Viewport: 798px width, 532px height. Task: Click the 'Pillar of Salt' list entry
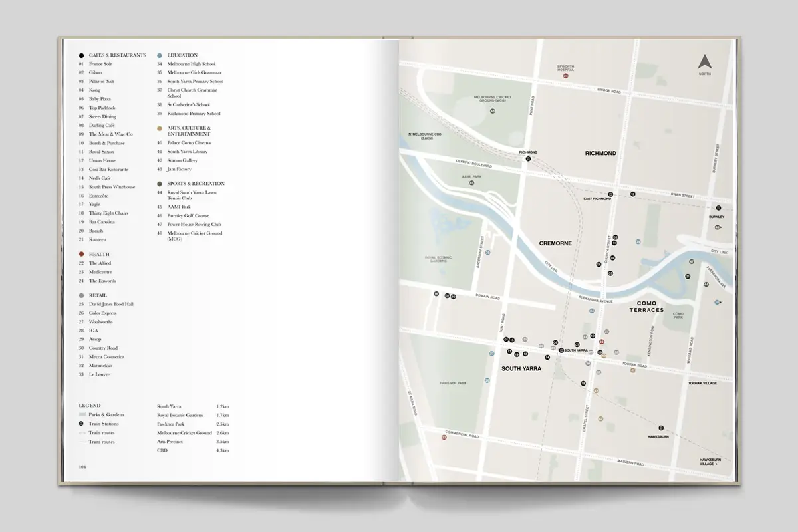tap(102, 81)
